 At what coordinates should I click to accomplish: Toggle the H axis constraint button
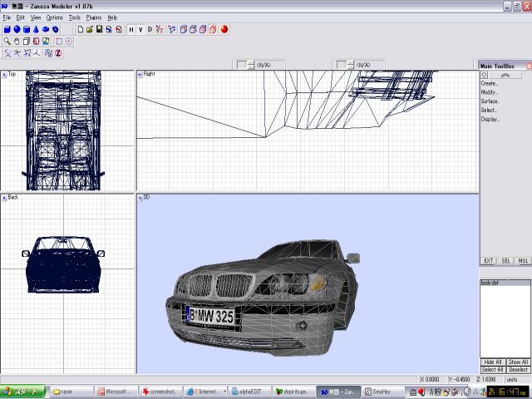(x=131, y=29)
